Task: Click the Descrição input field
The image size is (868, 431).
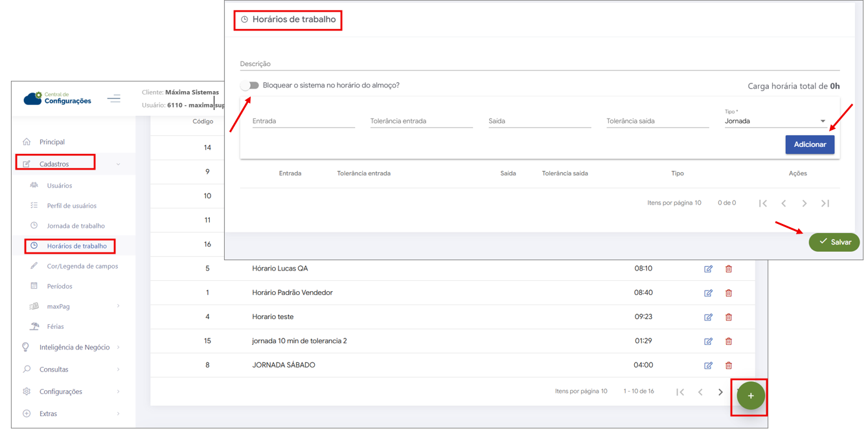Action: (x=539, y=64)
